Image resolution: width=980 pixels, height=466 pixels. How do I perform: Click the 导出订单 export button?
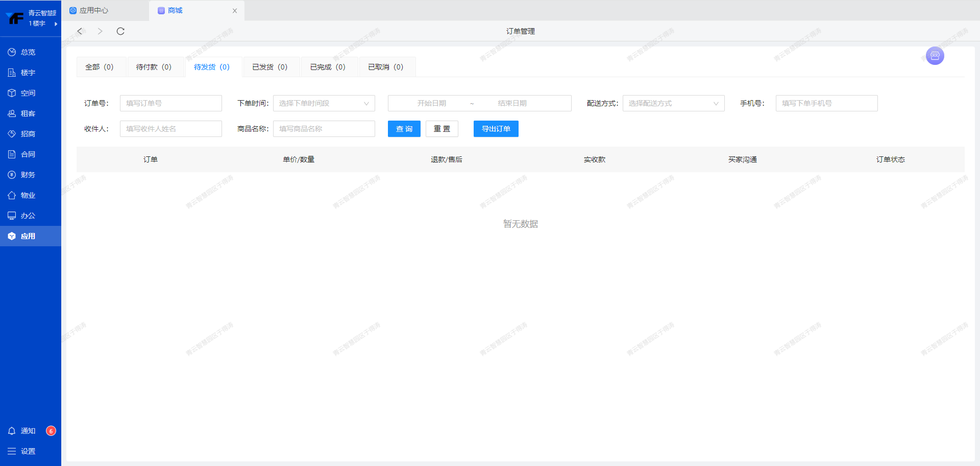pos(496,129)
